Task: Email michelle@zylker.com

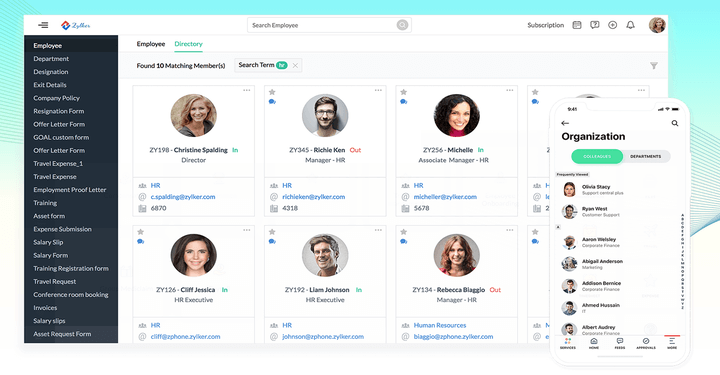Action: coord(445,197)
